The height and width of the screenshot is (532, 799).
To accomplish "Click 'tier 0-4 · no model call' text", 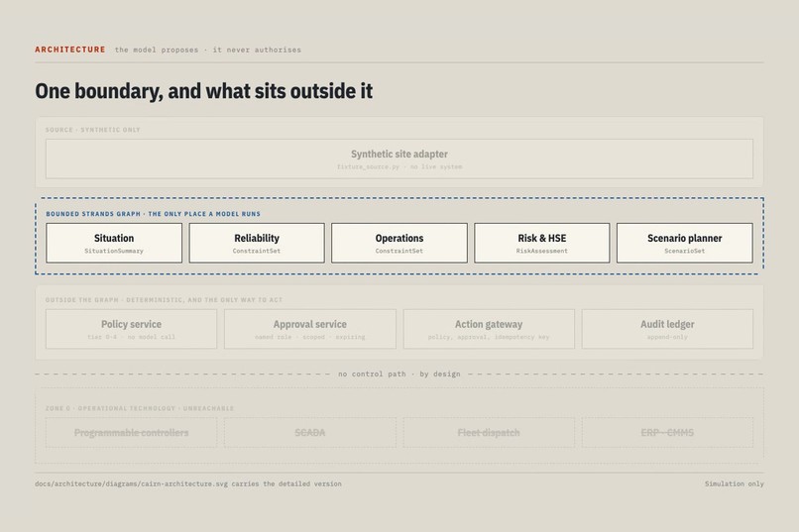I will (131, 337).
